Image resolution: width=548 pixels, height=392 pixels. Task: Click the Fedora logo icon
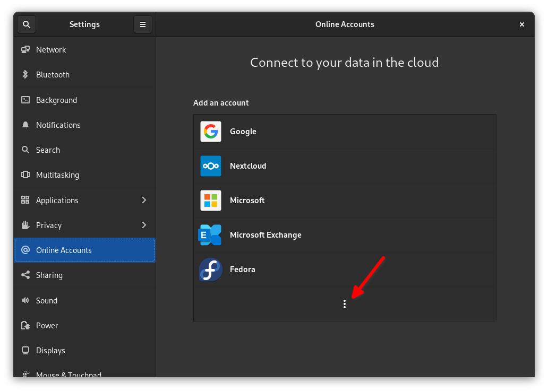[x=210, y=269]
